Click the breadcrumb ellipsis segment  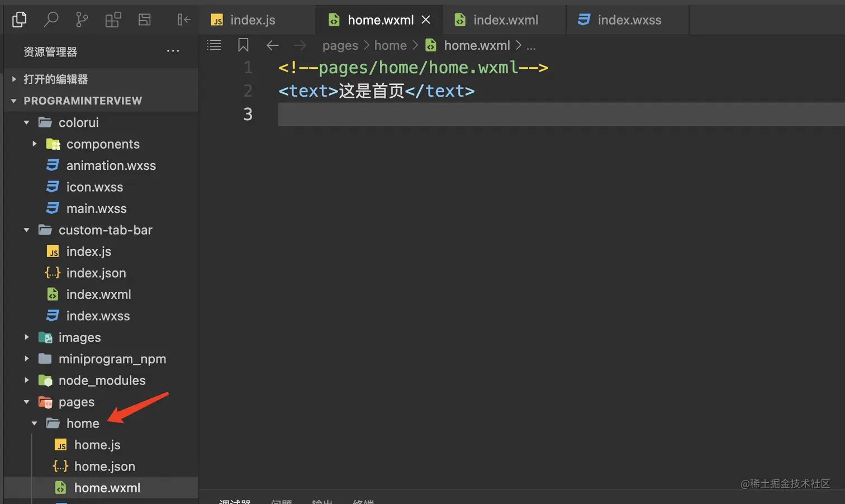point(531,46)
